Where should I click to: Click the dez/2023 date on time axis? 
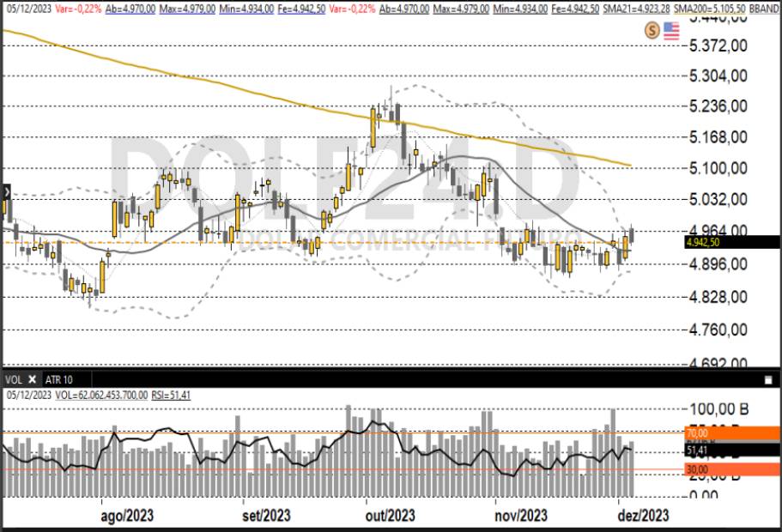click(x=643, y=515)
